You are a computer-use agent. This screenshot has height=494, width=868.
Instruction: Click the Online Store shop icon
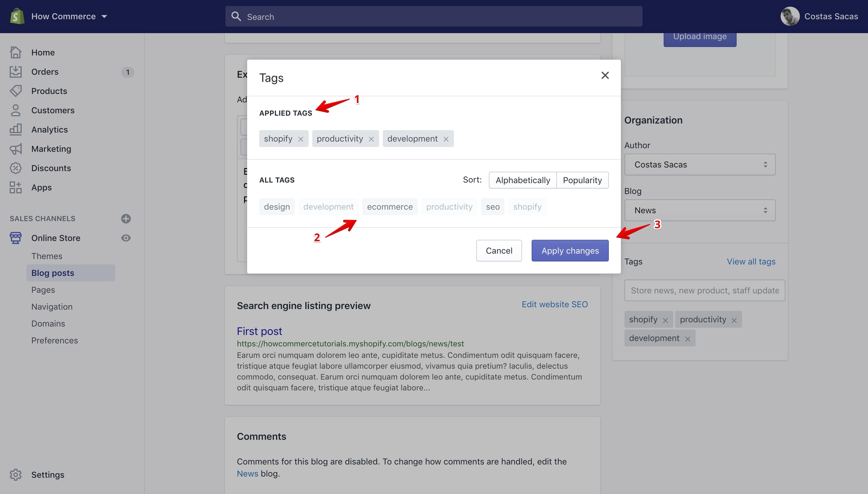16,238
